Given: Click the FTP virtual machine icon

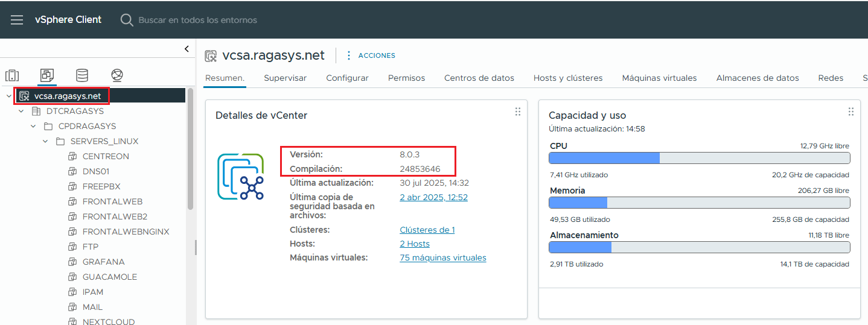Looking at the screenshot, I should [72, 247].
